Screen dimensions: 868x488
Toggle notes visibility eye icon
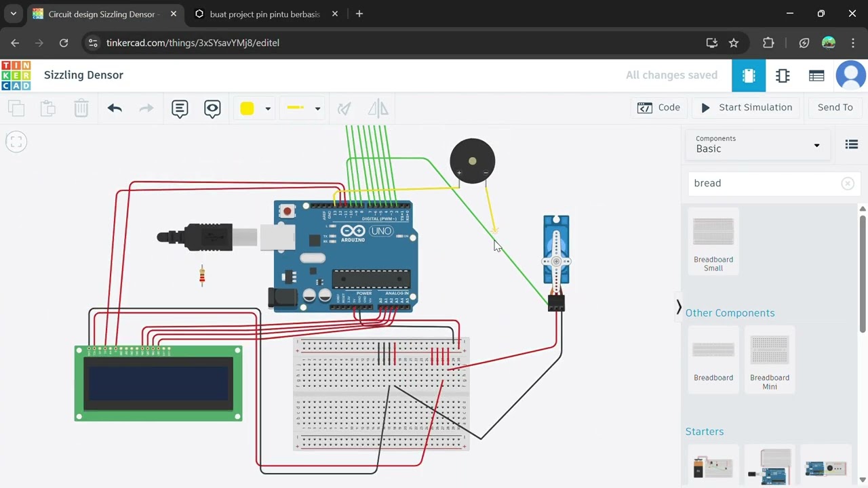click(x=212, y=108)
